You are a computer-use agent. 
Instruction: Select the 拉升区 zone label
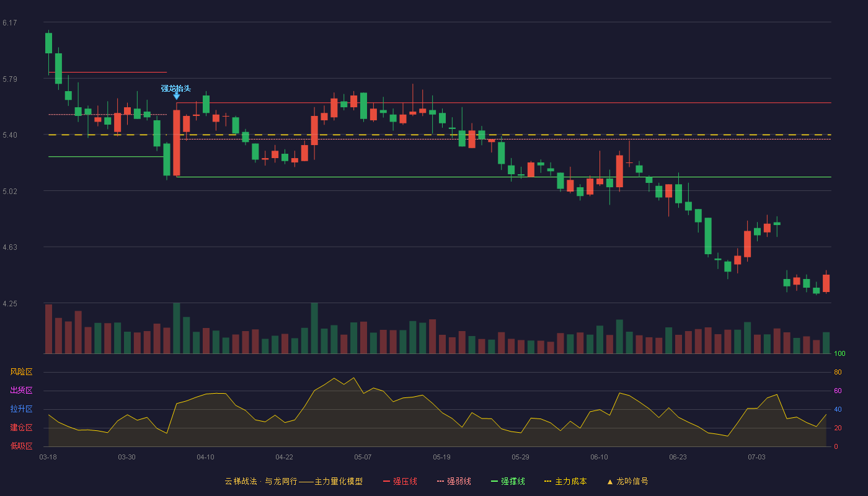coord(21,409)
